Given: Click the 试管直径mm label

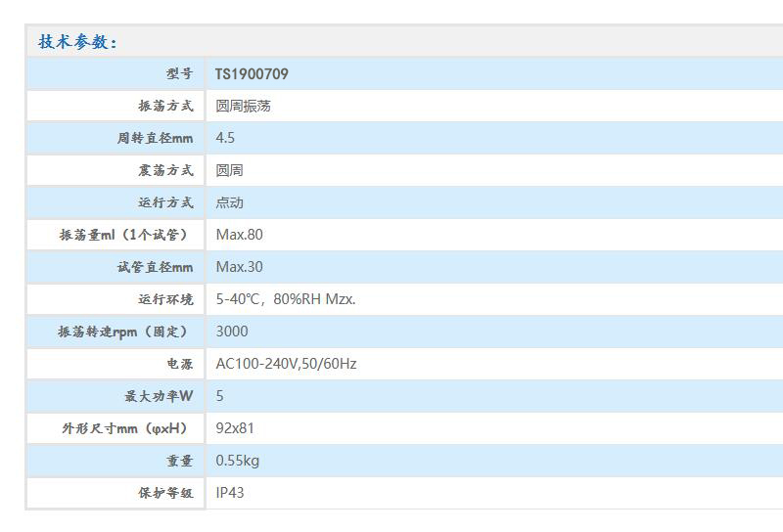Looking at the screenshot, I should [155, 267].
